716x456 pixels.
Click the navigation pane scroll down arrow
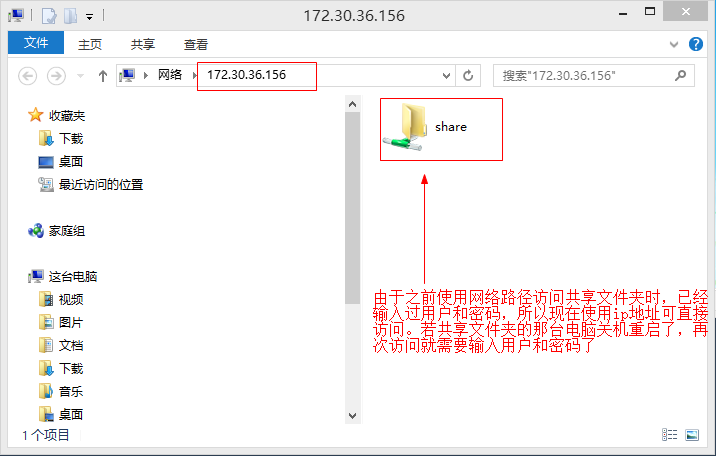[x=352, y=416]
